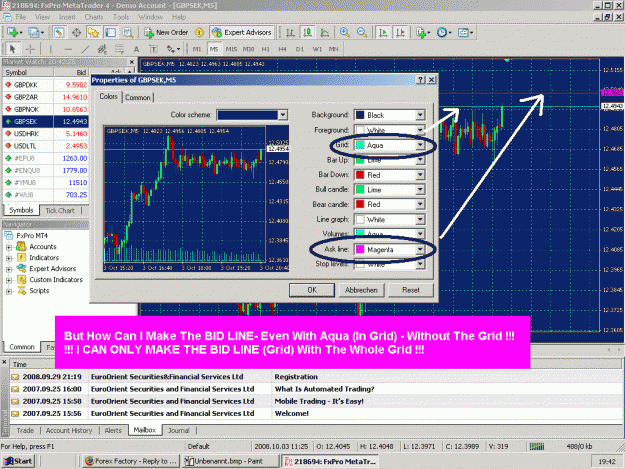The width and height of the screenshot is (625, 469).
Task: Toggle the Navigator folder-star icon
Action: click(x=93, y=32)
